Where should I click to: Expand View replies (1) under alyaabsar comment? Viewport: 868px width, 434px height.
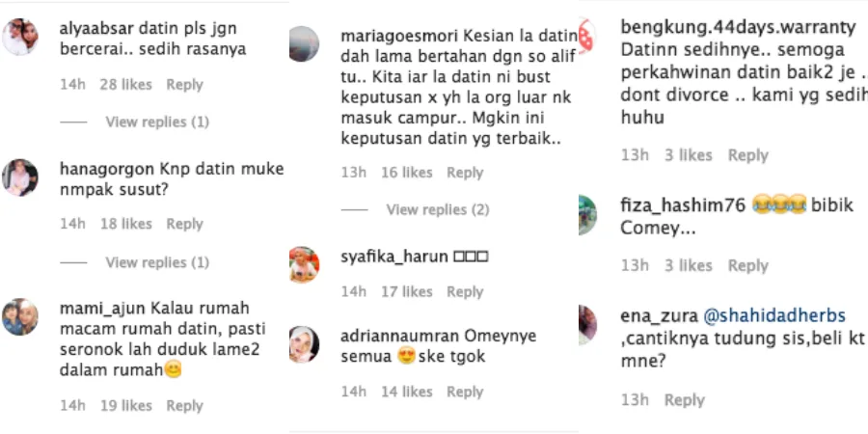click(157, 122)
